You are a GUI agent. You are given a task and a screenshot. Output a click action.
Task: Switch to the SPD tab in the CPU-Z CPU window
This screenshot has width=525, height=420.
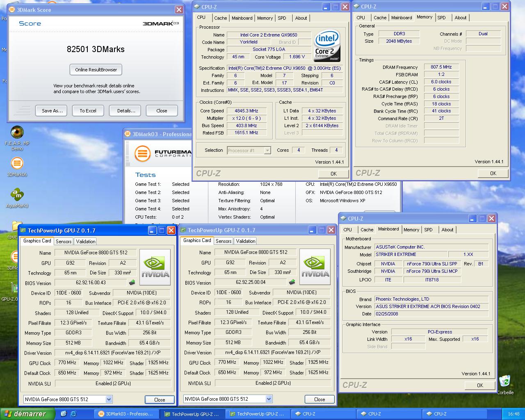282,18
